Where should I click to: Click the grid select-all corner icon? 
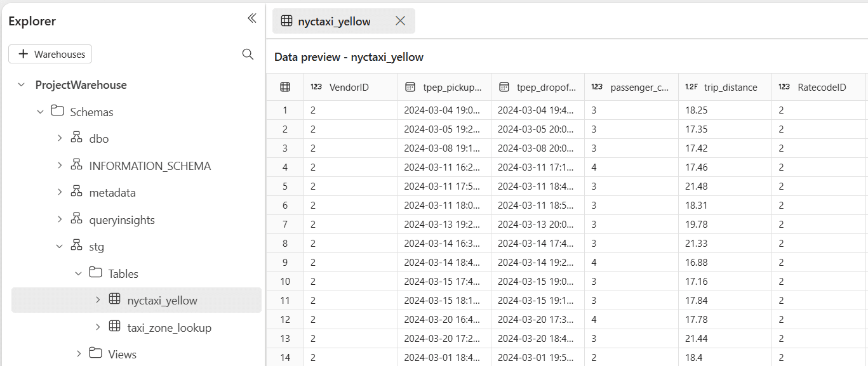click(285, 88)
